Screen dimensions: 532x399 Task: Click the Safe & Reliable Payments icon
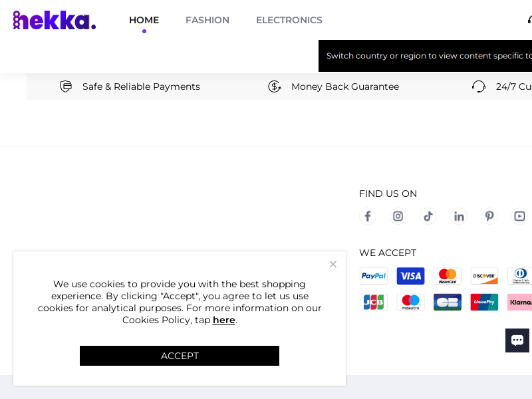pos(66,86)
